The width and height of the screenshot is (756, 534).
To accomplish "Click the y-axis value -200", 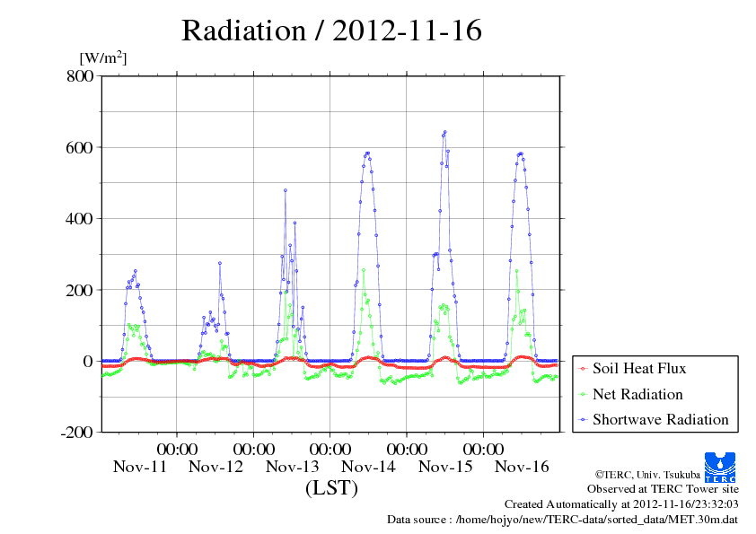I will point(77,433).
